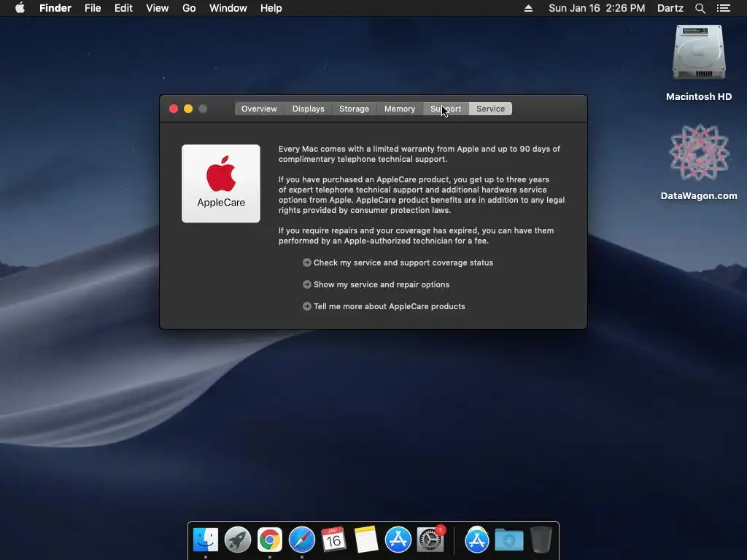Image resolution: width=747 pixels, height=560 pixels.
Task: Click arrow icon beside Tell me more
Action: (x=307, y=306)
